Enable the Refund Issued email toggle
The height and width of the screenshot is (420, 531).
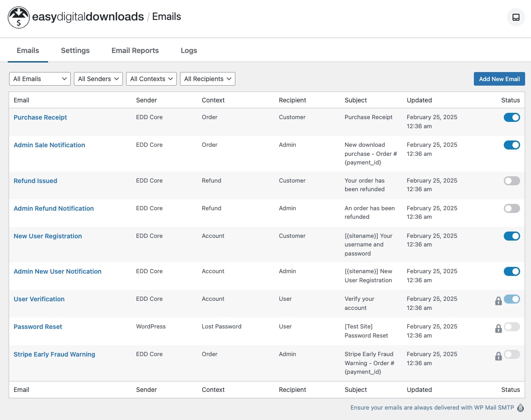[512, 181]
